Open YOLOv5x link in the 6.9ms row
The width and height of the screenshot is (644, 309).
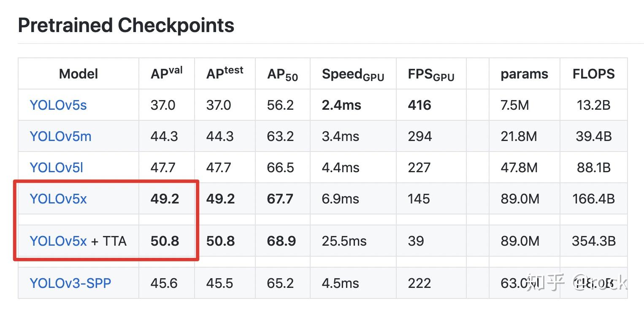(58, 198)
